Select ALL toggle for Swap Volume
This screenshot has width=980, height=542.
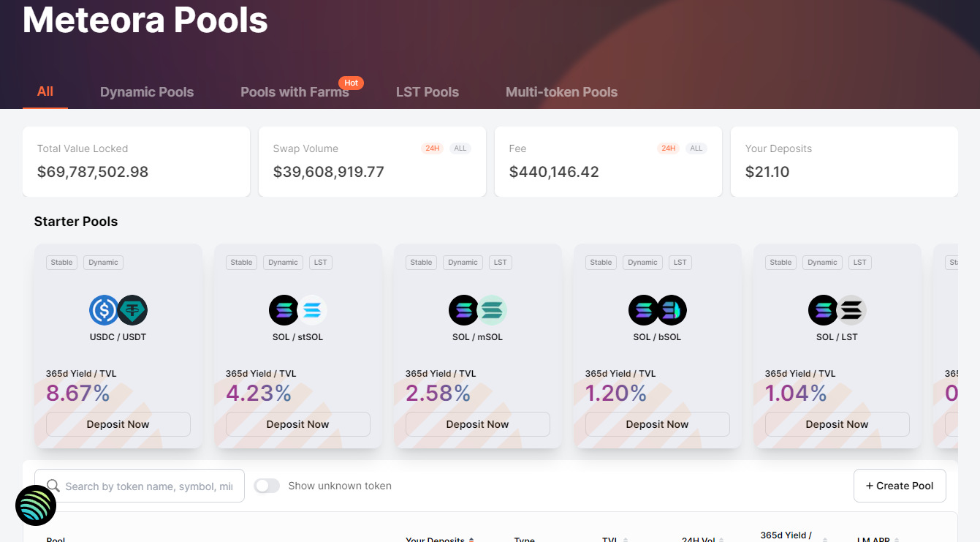coord(460,148)
